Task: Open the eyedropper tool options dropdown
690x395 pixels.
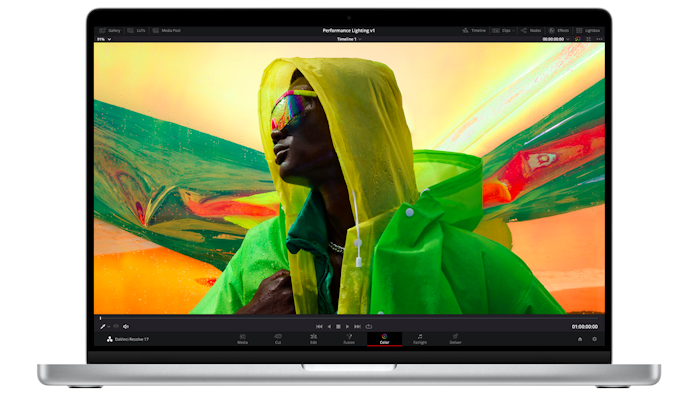Action: pyautogui.click(x=109, y=327)
